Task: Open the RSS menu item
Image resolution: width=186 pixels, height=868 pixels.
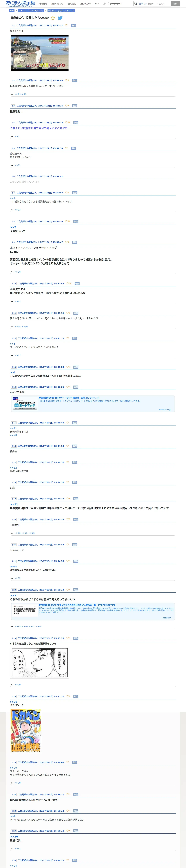Action: [97, 4]
